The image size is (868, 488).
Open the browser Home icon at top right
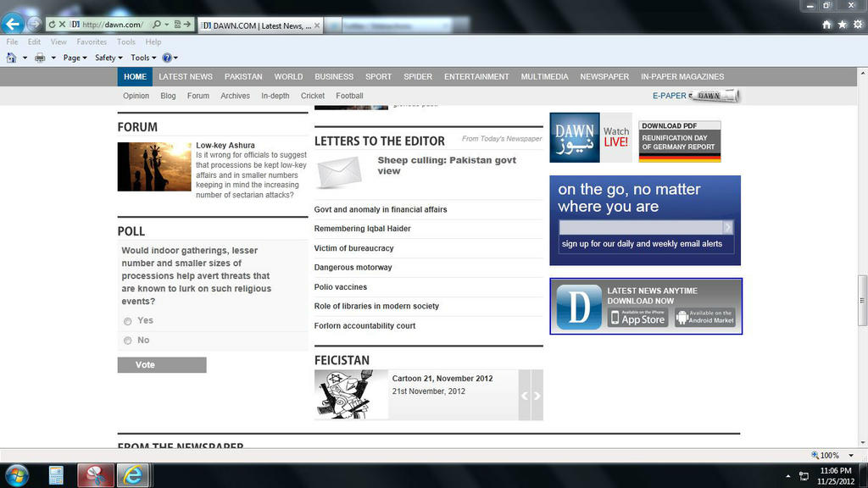click(x=826, y=25)
